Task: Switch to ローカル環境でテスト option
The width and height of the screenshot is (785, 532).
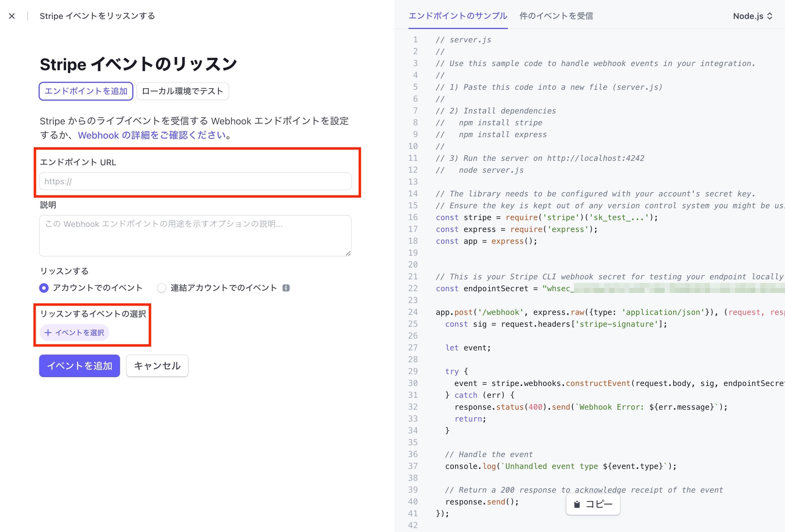Action: coord(182,91)
